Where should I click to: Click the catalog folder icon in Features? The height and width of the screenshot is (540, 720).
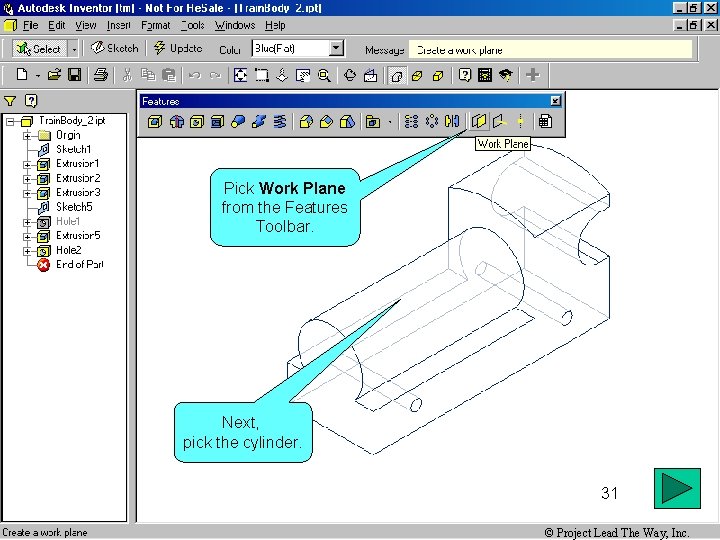click(x=372, y=122)
